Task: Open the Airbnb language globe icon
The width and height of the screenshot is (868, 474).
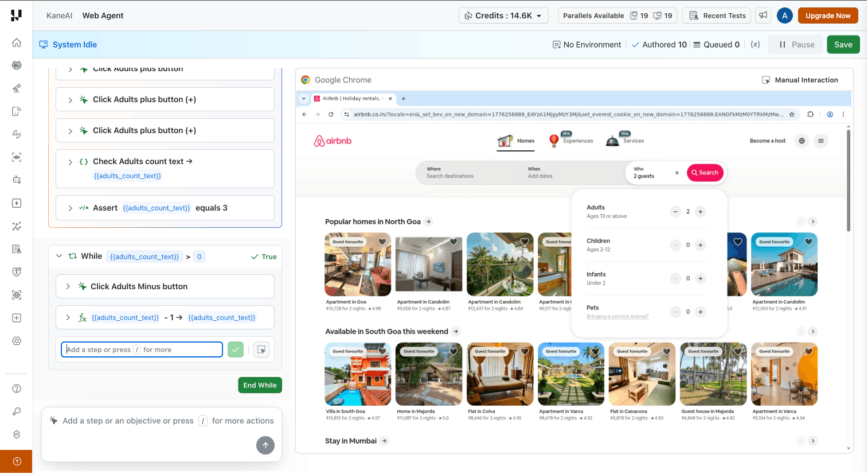Action: [x=801, y=141]
